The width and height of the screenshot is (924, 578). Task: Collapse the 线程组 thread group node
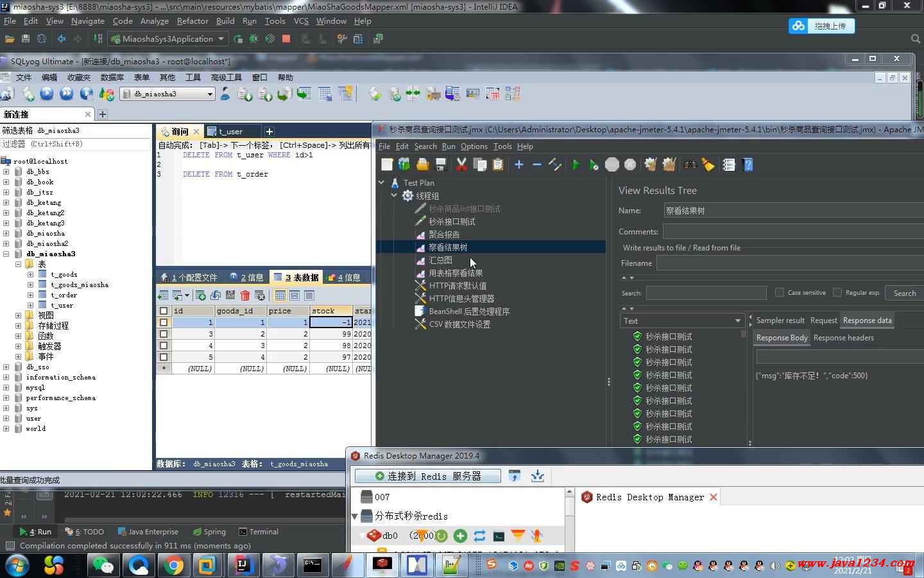pyautogui.click(x=394, y=195)
